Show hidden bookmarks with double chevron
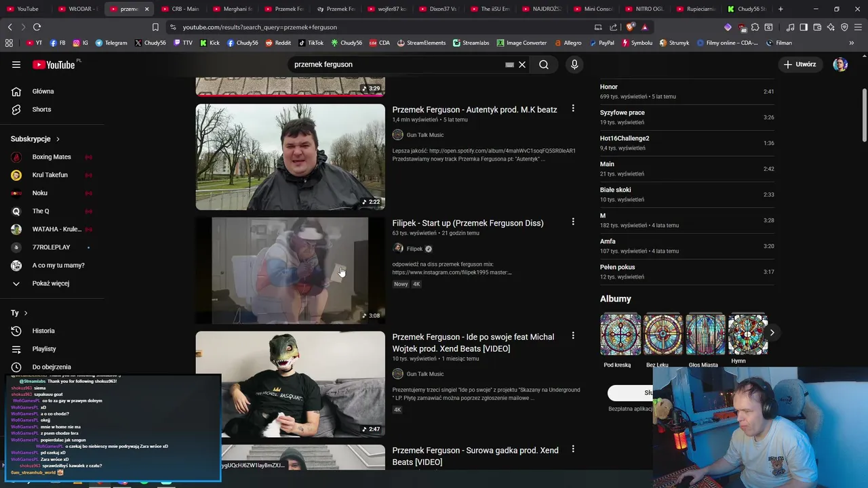 coord(852,43)
